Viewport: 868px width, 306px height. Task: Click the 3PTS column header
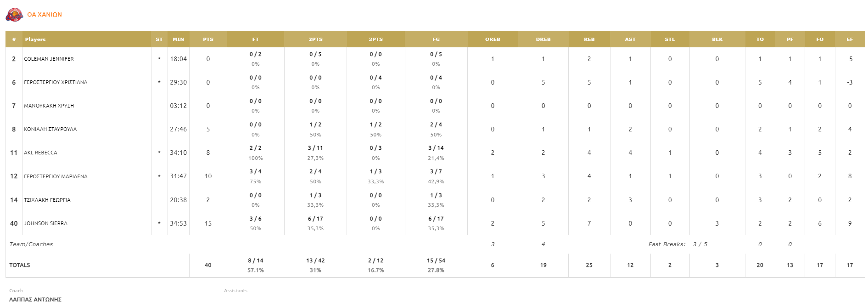pyautogui.click(x=375, y=40)
